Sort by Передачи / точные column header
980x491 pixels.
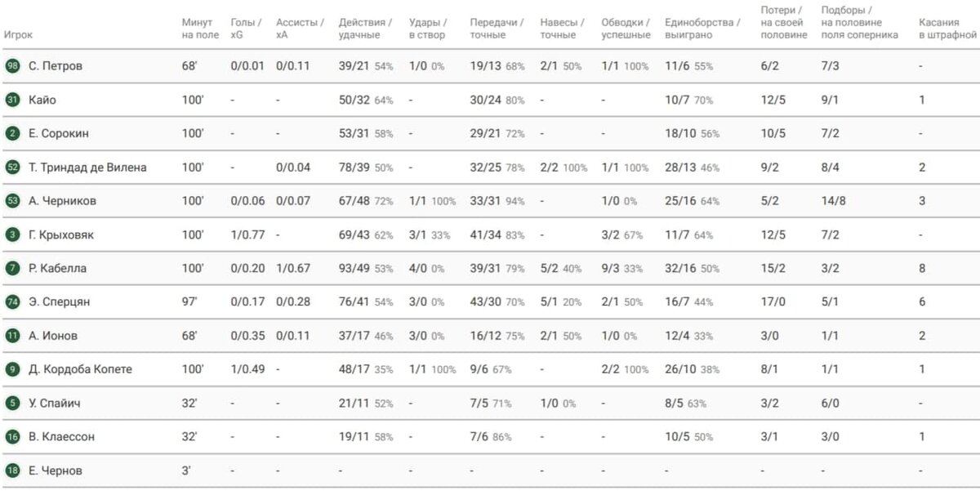pos(497,29)
